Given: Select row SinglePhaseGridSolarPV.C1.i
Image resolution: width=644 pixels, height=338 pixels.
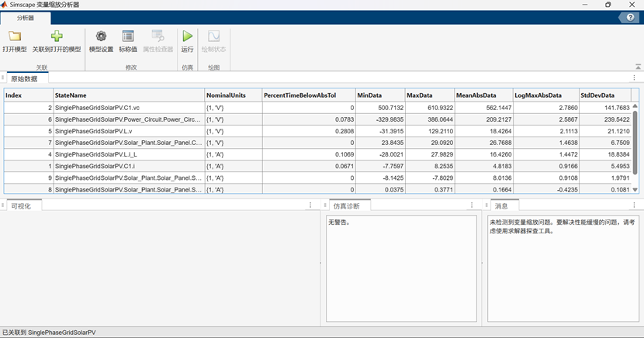Looking at the screenshot, I should click(x=317, y=166).
